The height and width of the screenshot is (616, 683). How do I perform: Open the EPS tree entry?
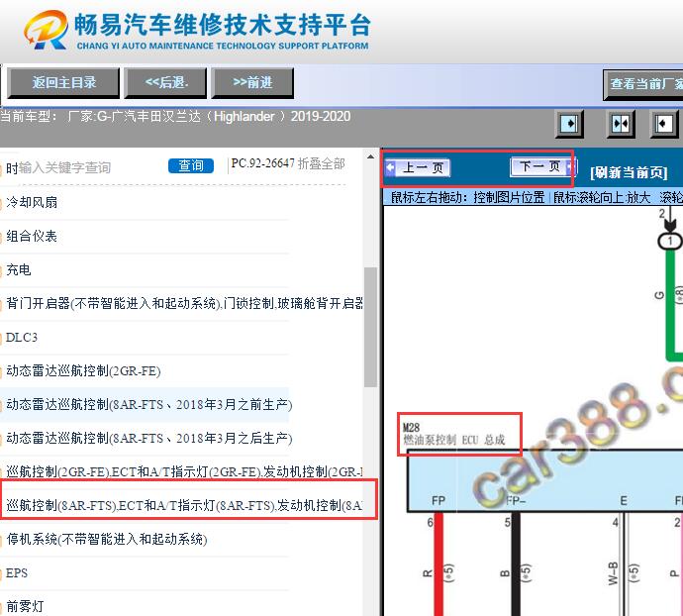tap(17, 572)
